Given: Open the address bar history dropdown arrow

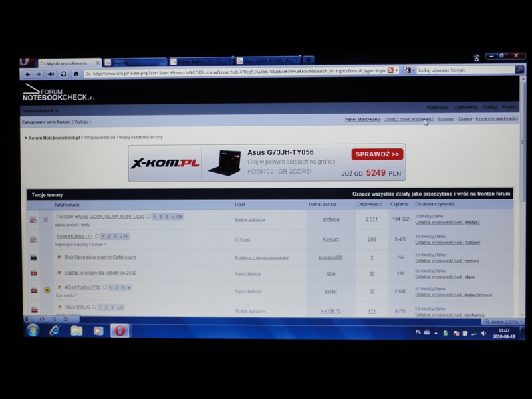Looking at the screenshot, I should 396,70.
